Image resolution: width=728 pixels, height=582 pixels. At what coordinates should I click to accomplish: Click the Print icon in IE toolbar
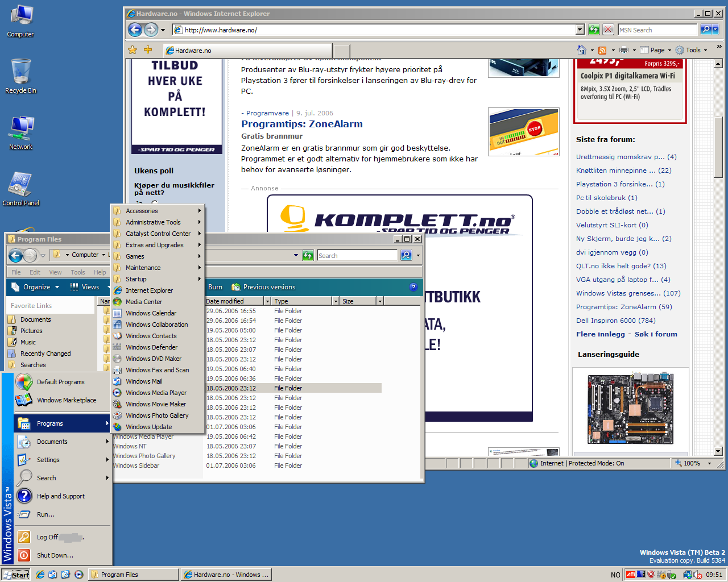click(x=624, y=50)
